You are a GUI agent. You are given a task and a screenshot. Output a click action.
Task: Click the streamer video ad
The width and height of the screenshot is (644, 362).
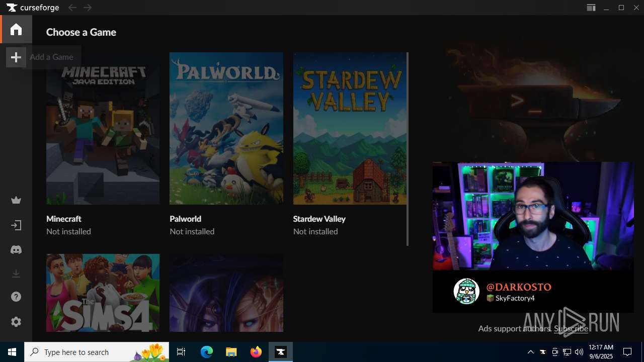(x=533, y=216)
